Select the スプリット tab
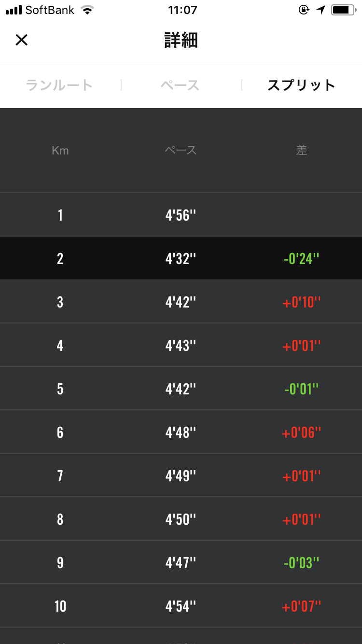362x644 pixels. [301, 85]
